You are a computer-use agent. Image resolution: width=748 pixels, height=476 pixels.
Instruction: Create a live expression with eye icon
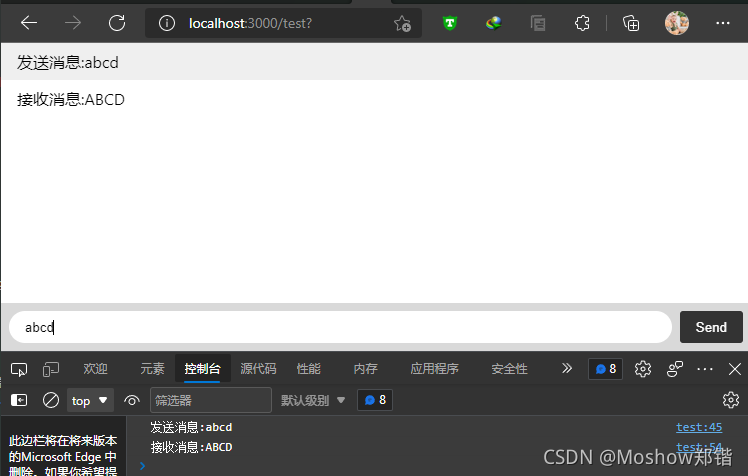coord(132,400)
